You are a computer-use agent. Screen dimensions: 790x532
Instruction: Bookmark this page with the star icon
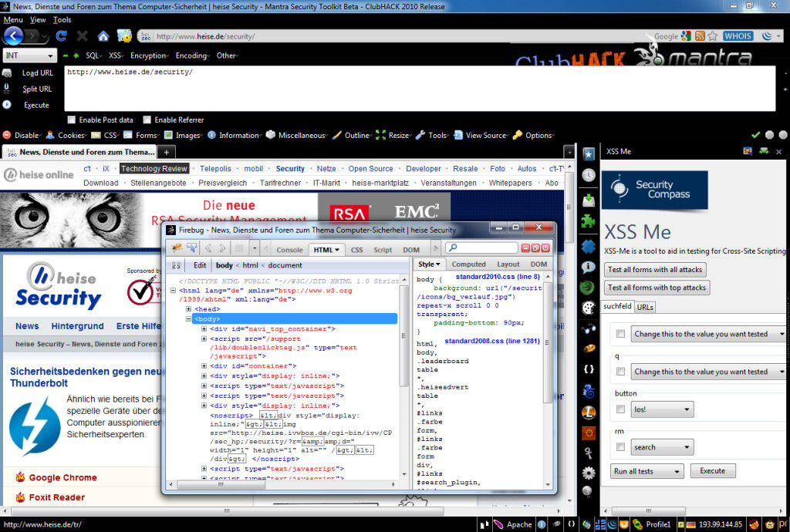[712, 36]
